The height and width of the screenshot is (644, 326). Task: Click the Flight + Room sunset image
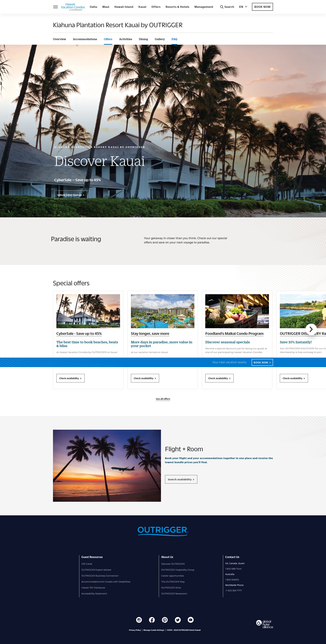[107, 466]
